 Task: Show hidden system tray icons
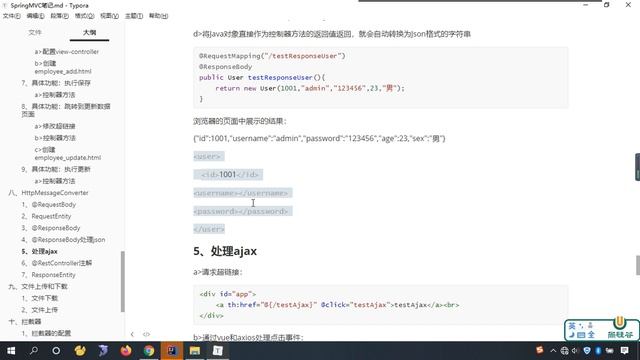click(553, 351)
